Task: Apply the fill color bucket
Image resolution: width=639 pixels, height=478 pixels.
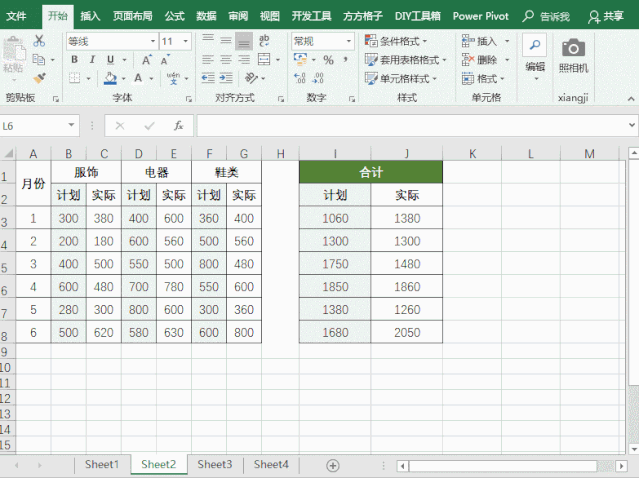Action: pos(110,78)
